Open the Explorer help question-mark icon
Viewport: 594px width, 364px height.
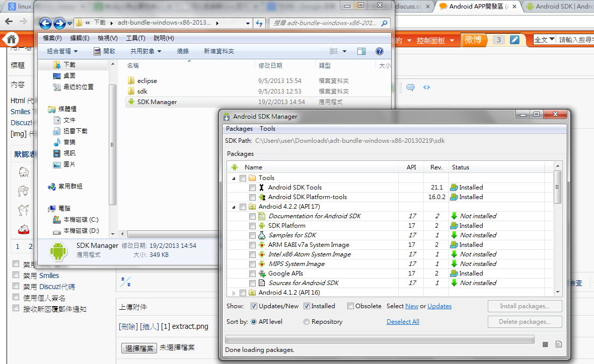click(379, 51)
